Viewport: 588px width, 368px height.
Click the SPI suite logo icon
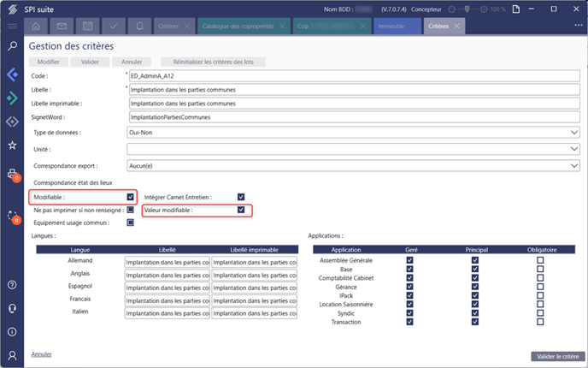[x=12, y=9]
